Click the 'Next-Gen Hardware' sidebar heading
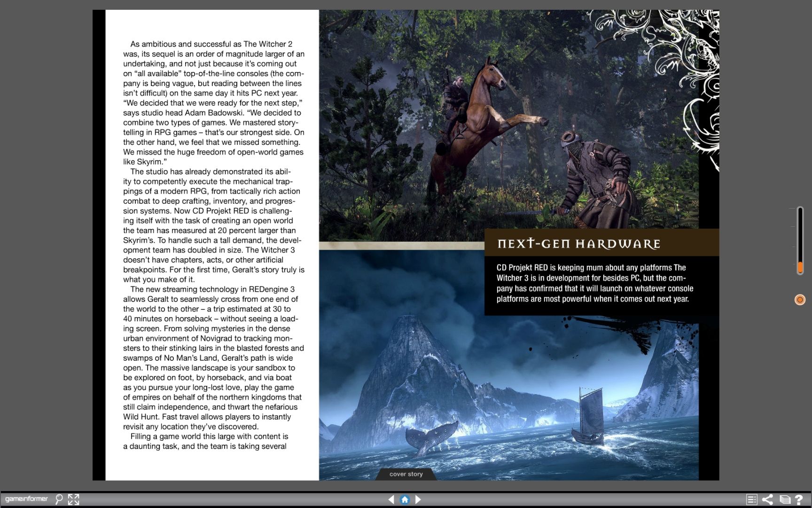 pos(578,244)
